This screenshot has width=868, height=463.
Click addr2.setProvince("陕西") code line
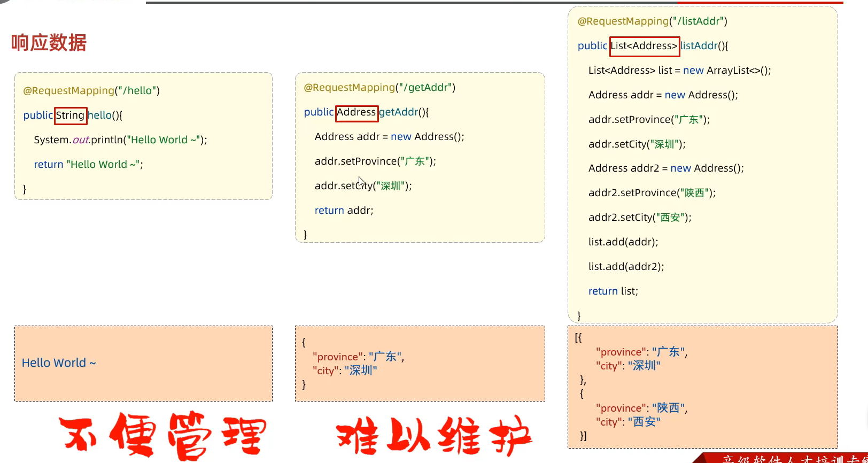[652, 193]
